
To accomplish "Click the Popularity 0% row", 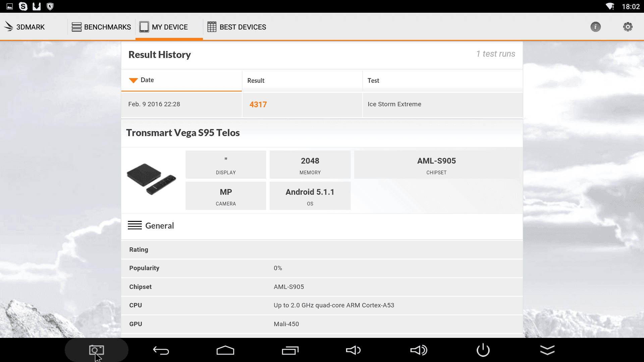I will [322, 268].
